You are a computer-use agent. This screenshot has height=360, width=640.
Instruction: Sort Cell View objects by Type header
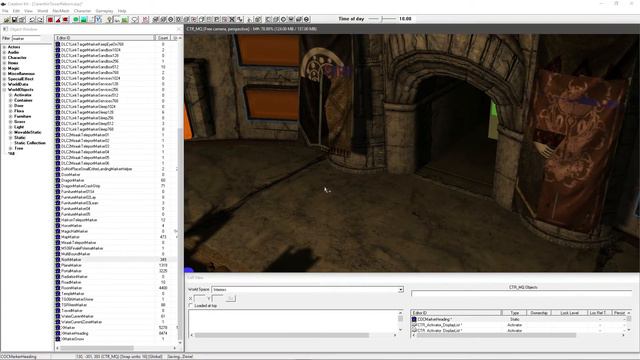515,313
